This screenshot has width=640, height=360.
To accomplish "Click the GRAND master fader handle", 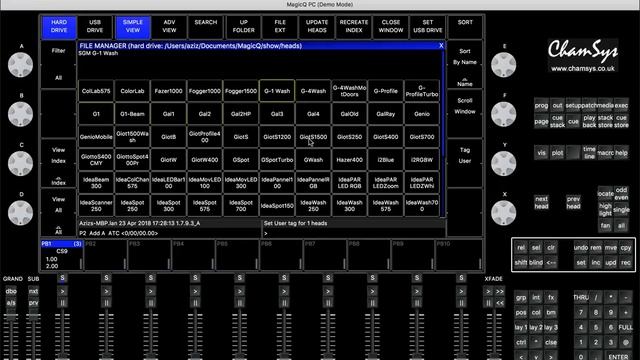I will click(x=11, y=318).
